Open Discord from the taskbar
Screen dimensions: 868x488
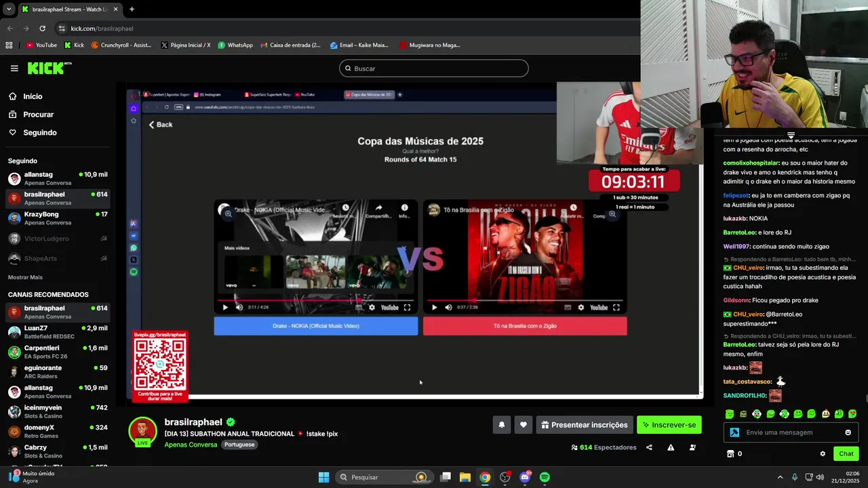click(x=525, y=477)
